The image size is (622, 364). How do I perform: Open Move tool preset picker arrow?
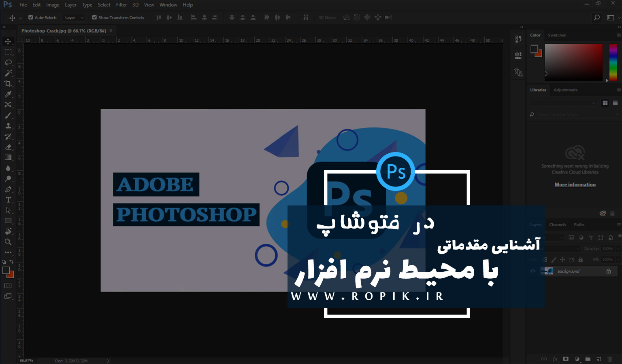point(20,18)
